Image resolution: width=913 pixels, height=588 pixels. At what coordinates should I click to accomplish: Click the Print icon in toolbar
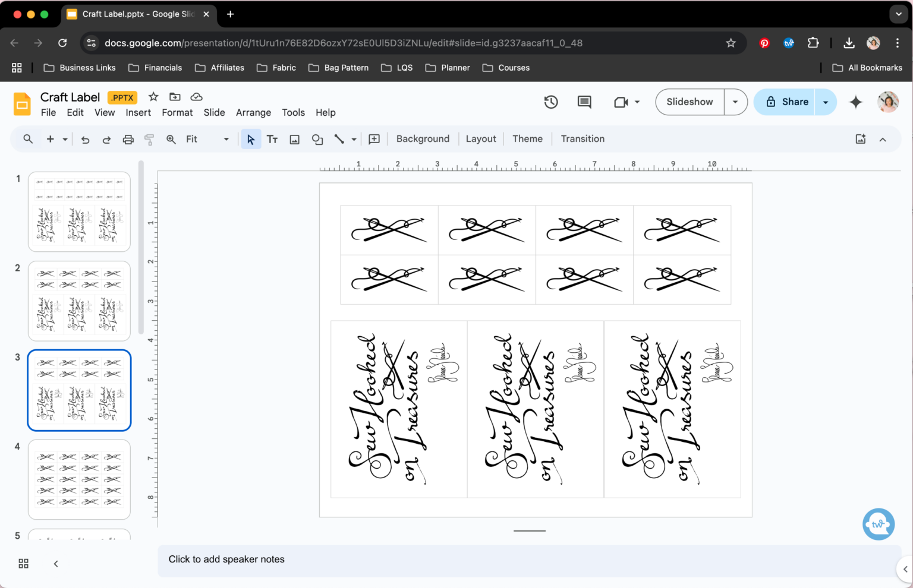(128, 140)
